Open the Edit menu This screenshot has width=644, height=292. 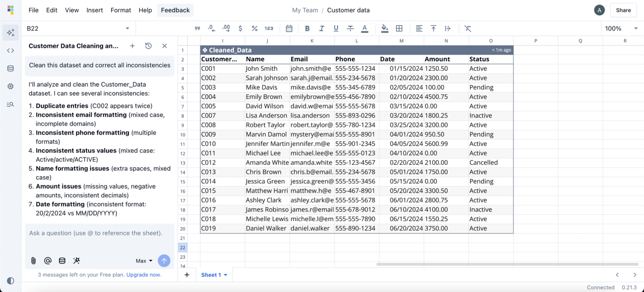[52, 10]
